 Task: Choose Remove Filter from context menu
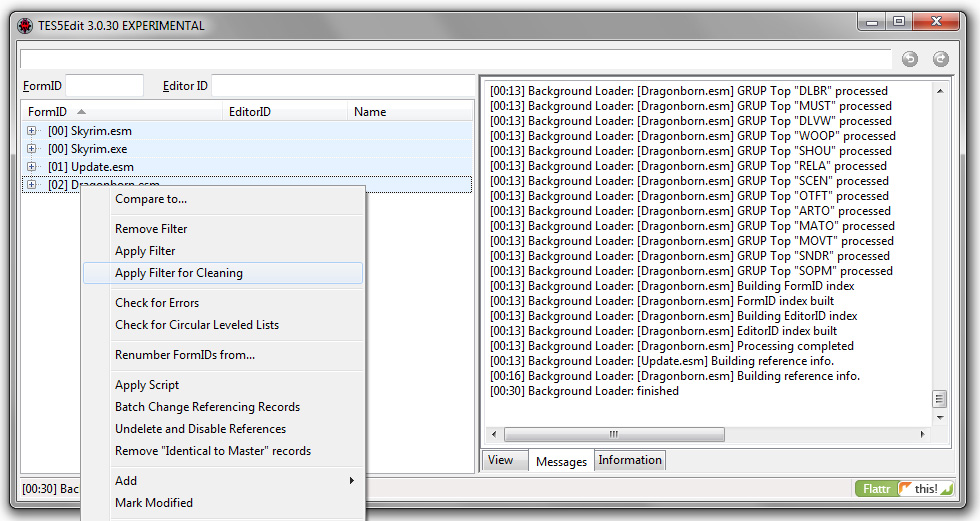[x=151, y=229]
